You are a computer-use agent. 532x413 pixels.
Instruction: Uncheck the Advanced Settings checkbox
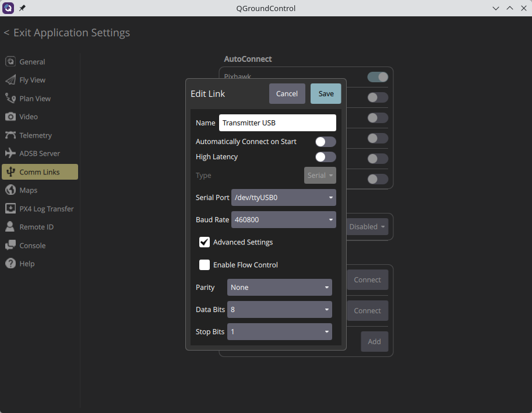(x=205, y=242)
